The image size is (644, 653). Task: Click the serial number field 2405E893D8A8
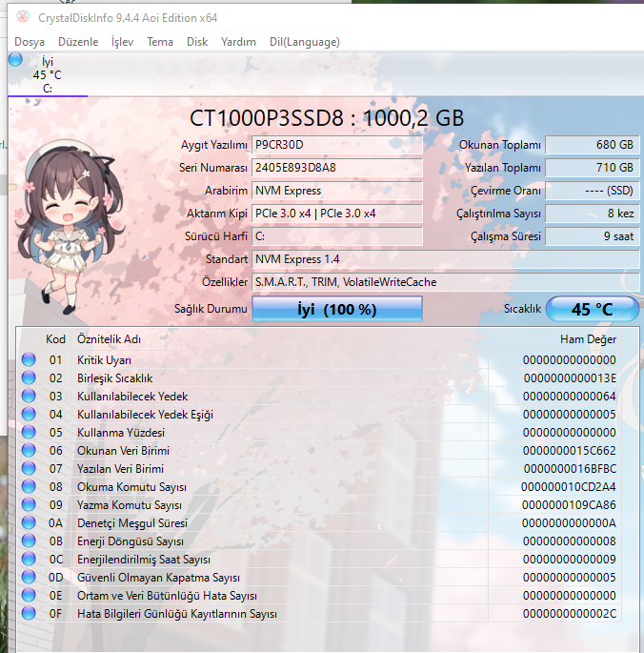337,168
